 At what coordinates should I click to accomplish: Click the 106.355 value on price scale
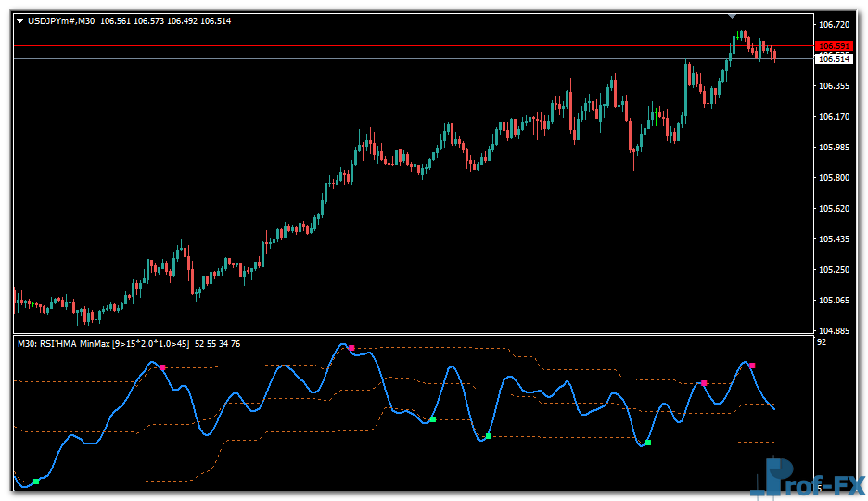click(x=835, y=86)
